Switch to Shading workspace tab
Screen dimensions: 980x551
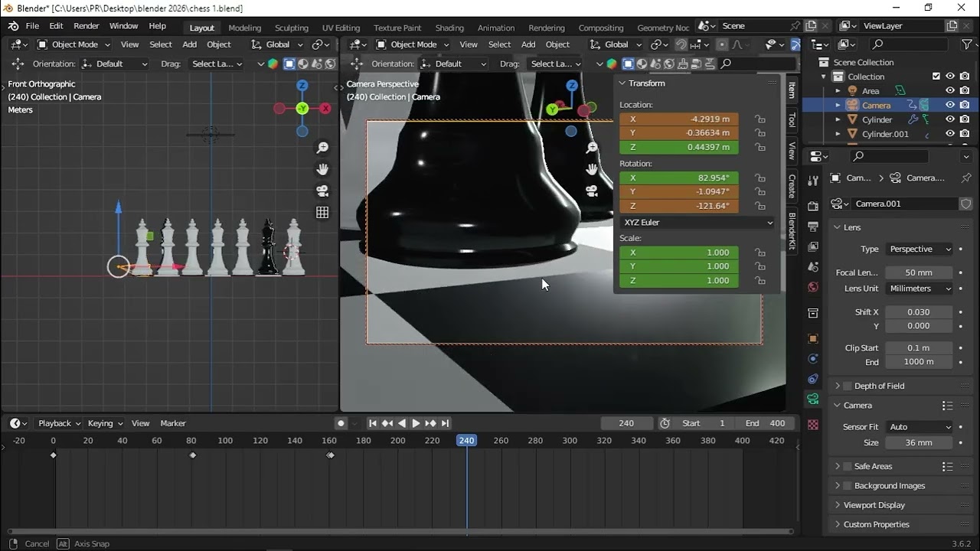point(449,28)
